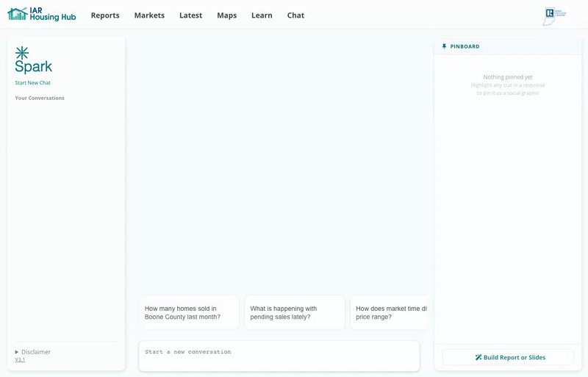Viewport: 588px width, 377px height.
Task: Open the Learn section
Action: coord(262,15)
